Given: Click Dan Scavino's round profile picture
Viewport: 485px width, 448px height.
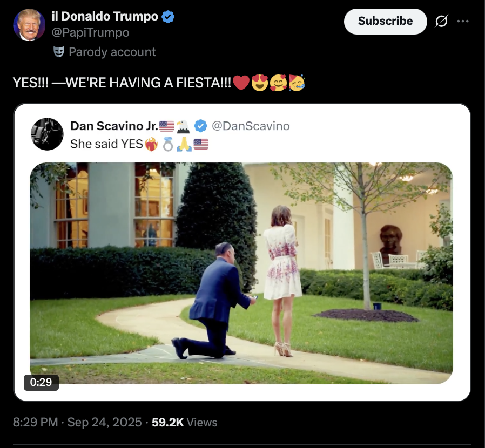Looking at the screenshot, I should click(47, 134).
